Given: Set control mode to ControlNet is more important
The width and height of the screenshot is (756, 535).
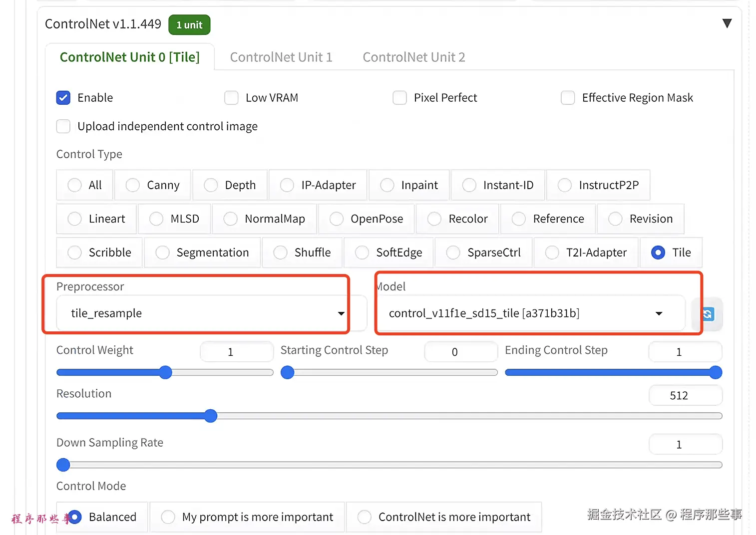Looking at the screenshot, I should click(x=365, y=517).
